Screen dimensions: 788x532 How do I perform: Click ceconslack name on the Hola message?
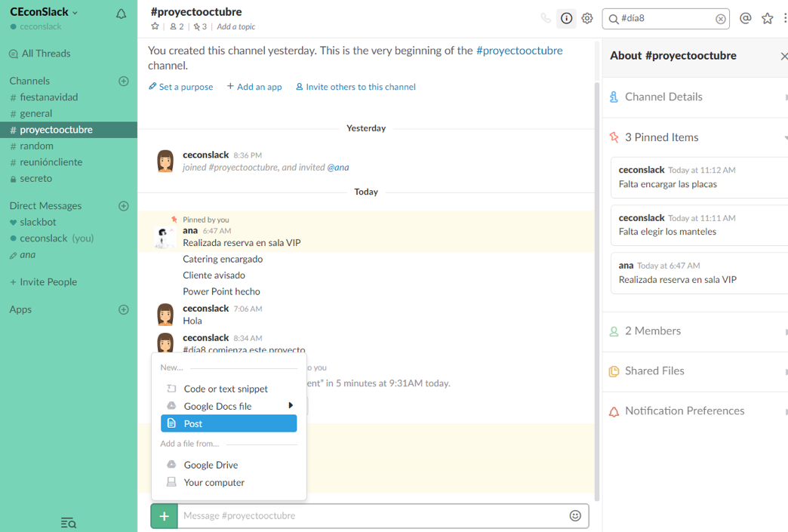[x=206, y=309]
